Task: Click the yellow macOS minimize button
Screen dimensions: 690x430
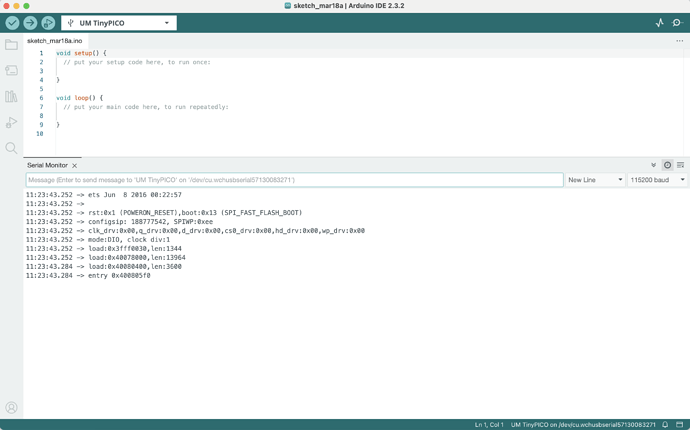Action: click(x=16, y=6)
